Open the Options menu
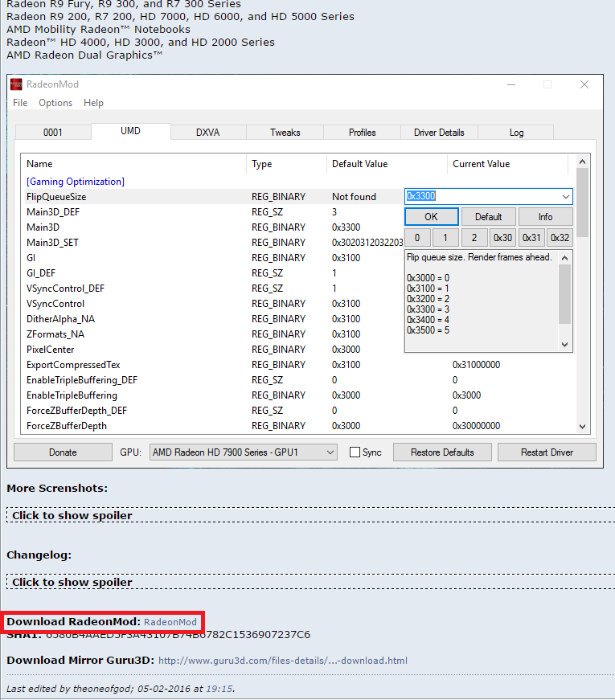615x700 pixels. [55, 103]
